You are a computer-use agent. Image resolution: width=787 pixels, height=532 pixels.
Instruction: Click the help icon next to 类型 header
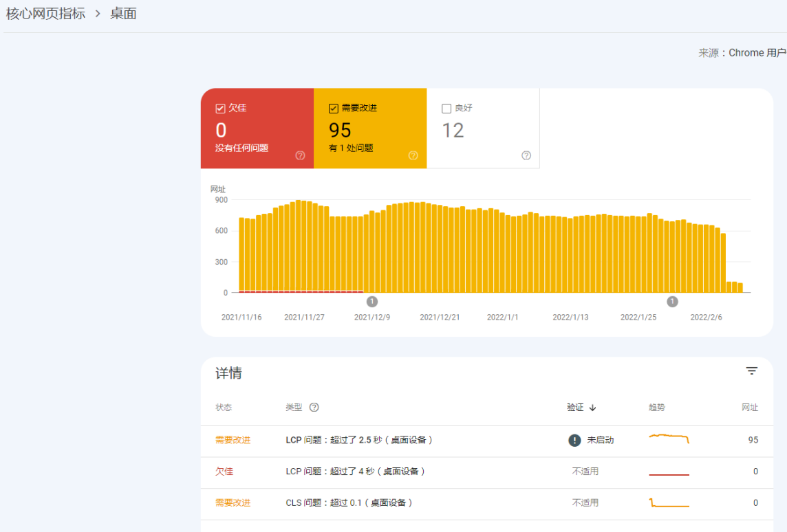pyautogui.click(x=314, y=407)
